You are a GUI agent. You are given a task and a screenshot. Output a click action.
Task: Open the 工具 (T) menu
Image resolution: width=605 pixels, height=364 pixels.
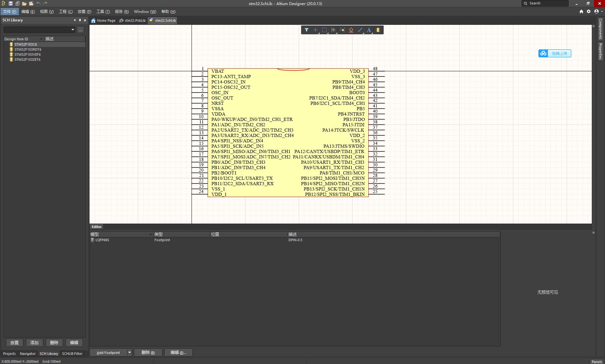(x=103, y=11)
